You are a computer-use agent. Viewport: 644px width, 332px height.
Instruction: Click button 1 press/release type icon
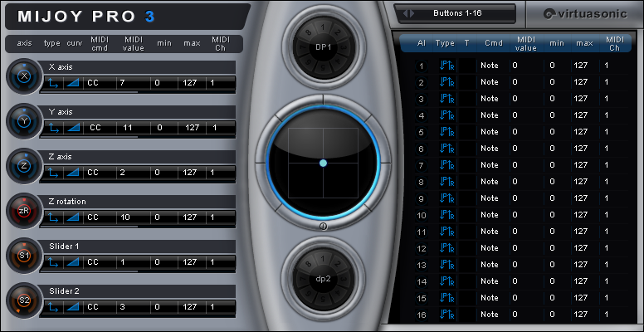point(446,66)
